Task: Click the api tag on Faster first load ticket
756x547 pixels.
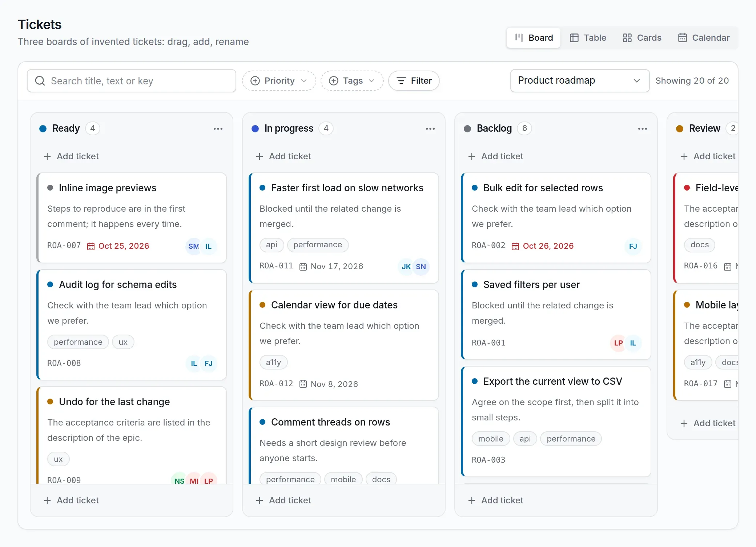Action: (x=272, y=245)
